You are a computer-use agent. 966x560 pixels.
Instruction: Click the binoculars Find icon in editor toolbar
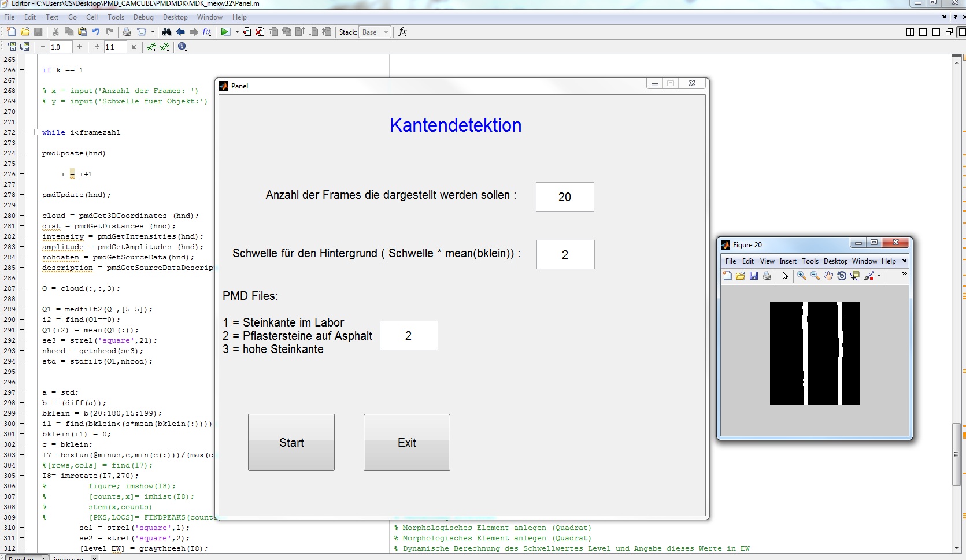click(x=167, y=32)
